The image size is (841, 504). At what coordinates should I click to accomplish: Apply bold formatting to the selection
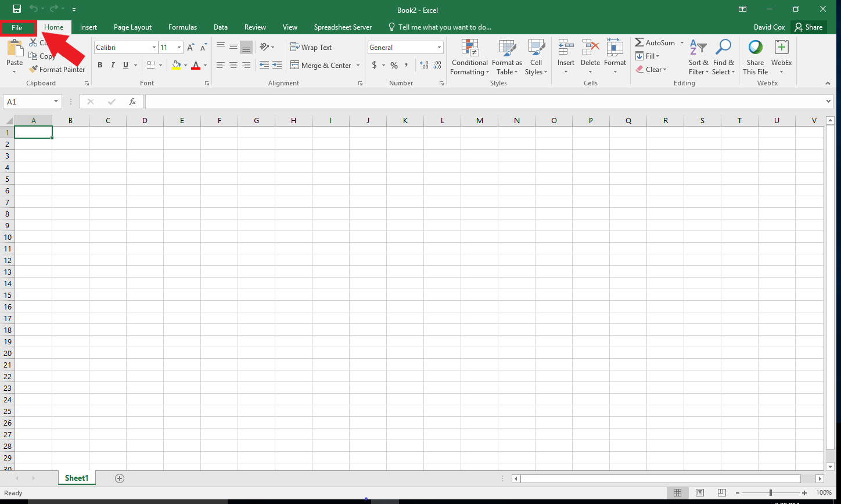[x=99, y=65]
